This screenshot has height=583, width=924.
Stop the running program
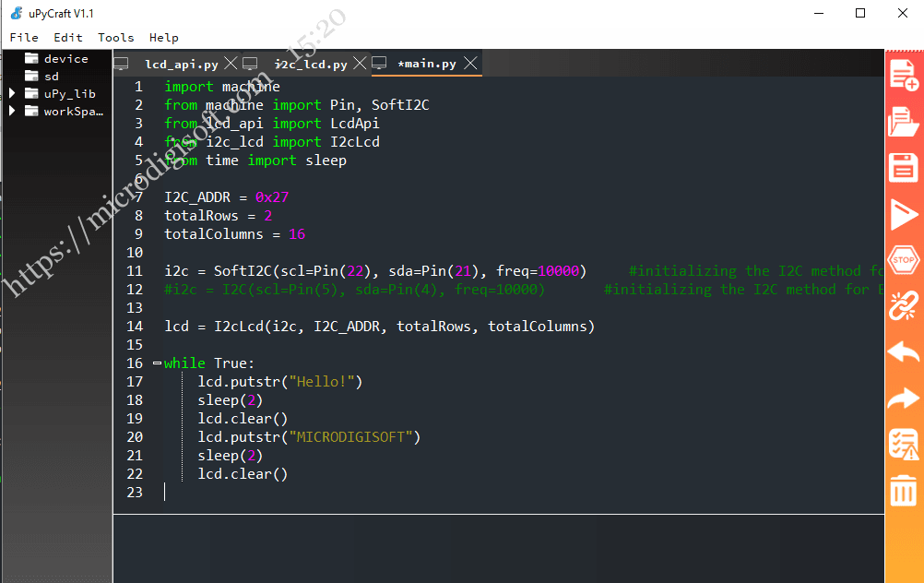tap(903, 259)
